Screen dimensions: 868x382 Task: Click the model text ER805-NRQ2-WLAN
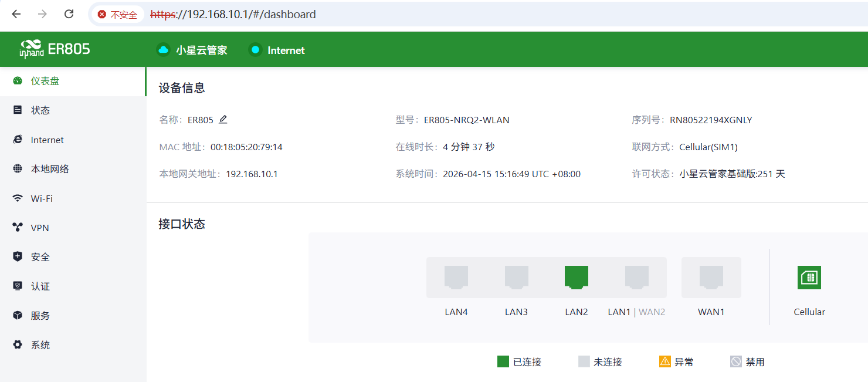point(467,120)
